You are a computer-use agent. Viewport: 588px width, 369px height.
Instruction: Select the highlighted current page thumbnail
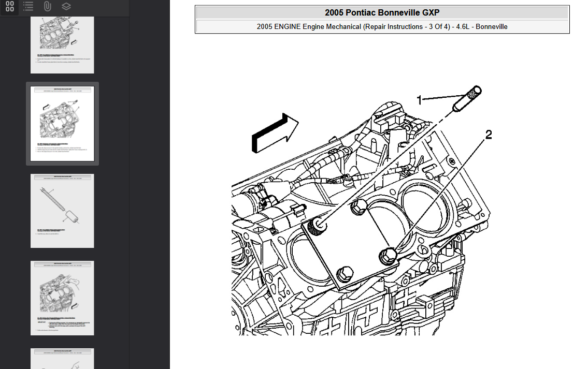coord(62,124)
